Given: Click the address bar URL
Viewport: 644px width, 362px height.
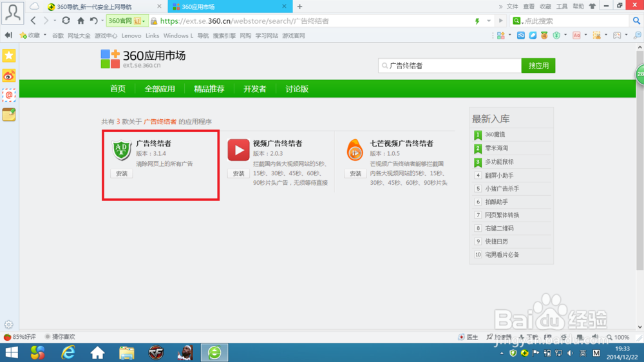Looking at the screenshot, I should (244, 21).
